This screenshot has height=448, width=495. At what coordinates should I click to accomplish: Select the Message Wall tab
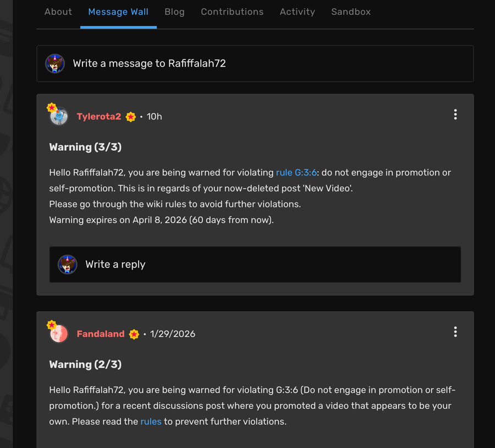pyautogui.click(x=118, y=12)
